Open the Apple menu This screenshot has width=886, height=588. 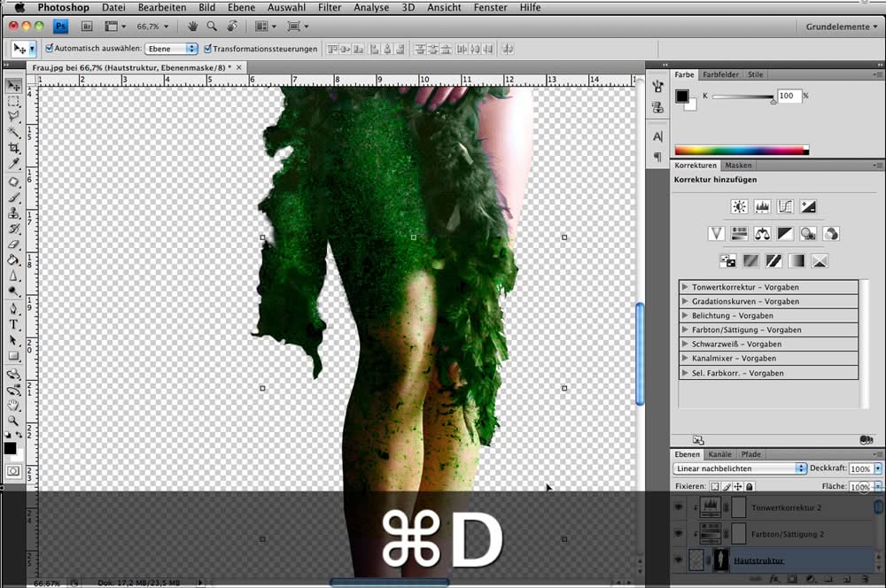(x=19, y=7)
